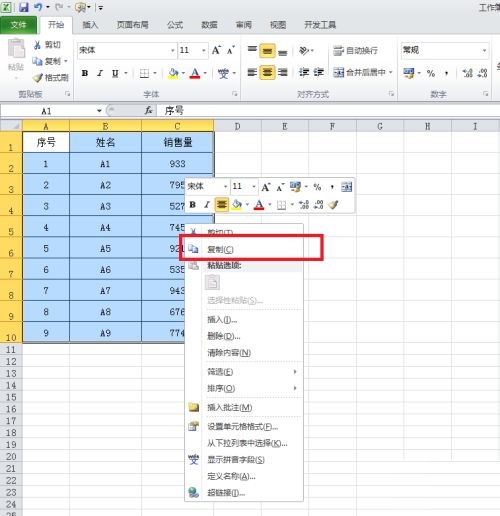
Task: Click percent style in floating mini toolbar
Action: [x=317, y=187]
